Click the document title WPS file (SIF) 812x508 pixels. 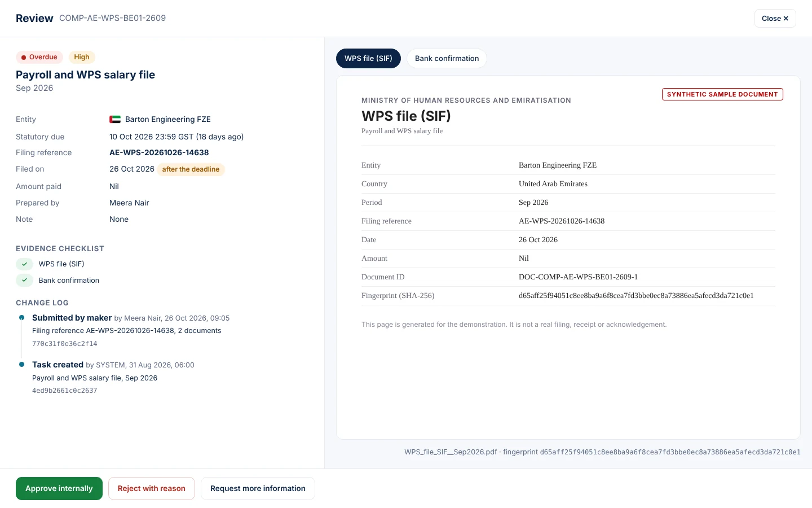406,116
